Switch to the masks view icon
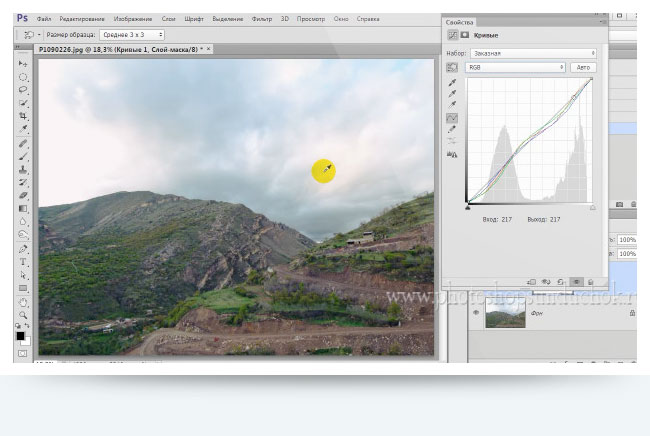The height and width of the screenshot is (436, 650). coord(465,35)
